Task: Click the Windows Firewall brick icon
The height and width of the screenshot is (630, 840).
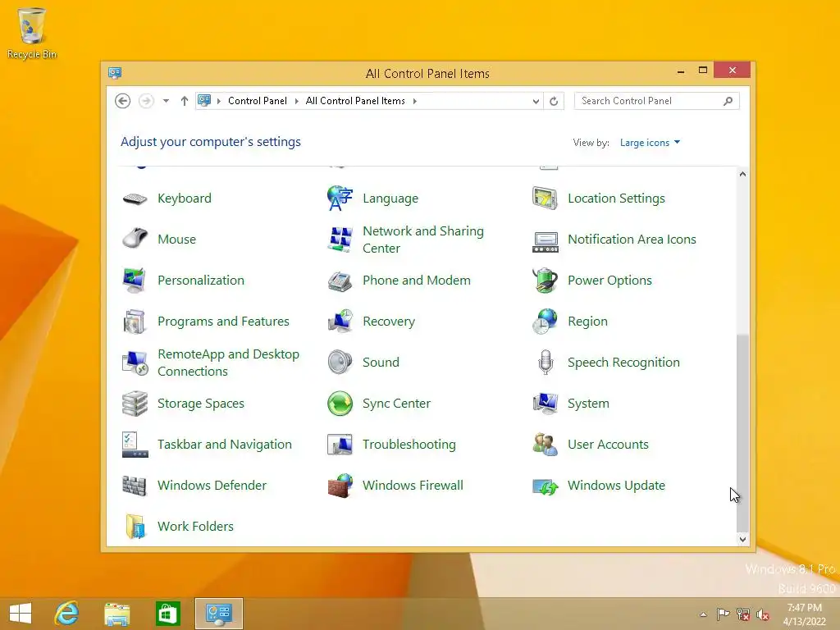Action: coord(340,486)
